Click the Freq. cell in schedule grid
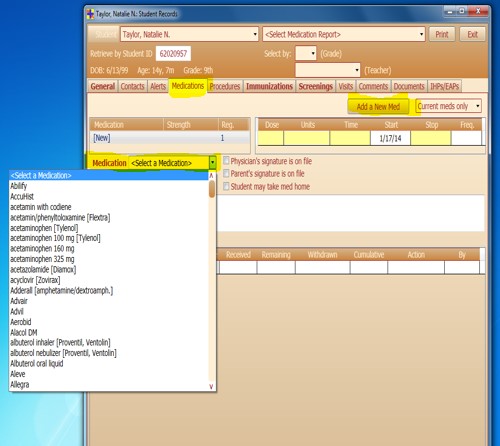Screen dimensions: 500x446 [x=466, y=138]
